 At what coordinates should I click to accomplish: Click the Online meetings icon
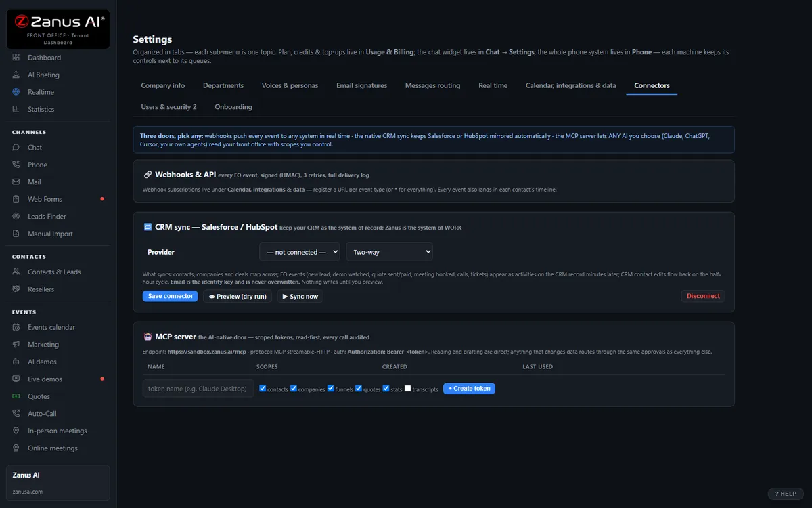click(16, 448)
